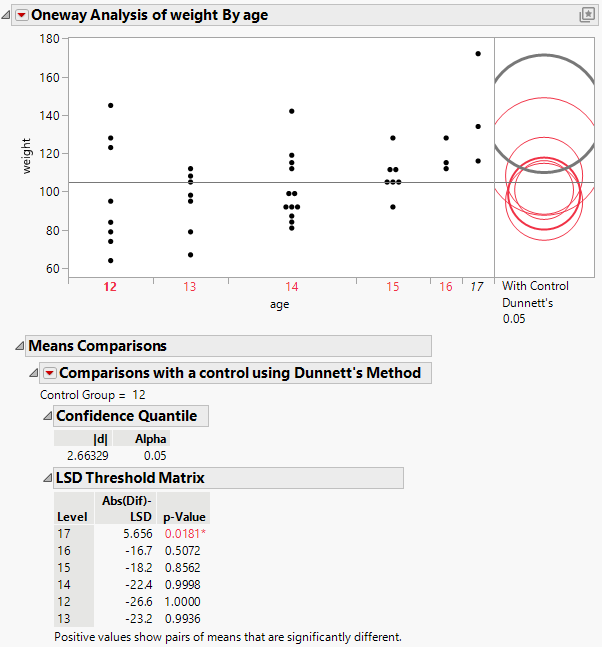Click the p-Value column header
This screenshot has height=647, width=602.
pyautogui.click(x=186, y=516)
